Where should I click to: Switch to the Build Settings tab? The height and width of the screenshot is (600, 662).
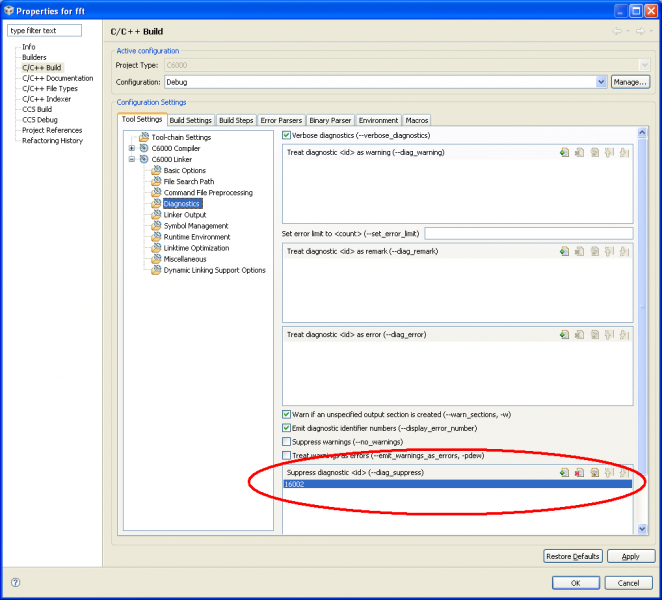190,120
